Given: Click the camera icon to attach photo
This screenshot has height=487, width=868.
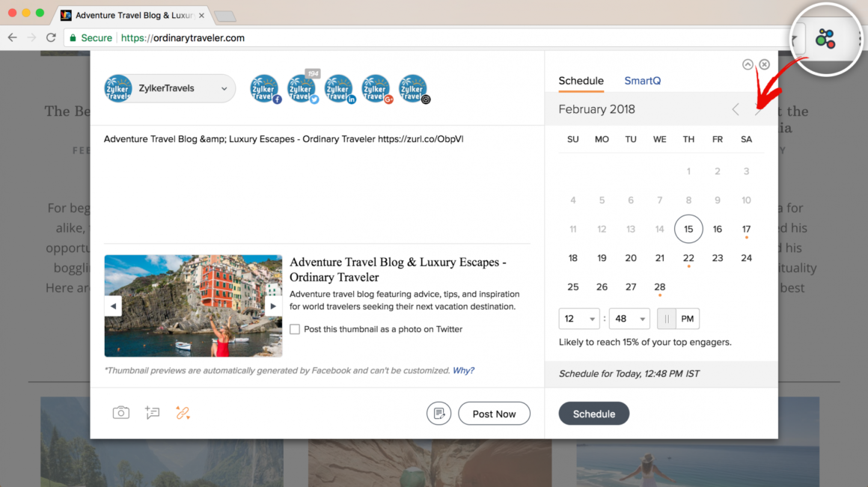Looking at the screenshot, I should tap(120, 413).
